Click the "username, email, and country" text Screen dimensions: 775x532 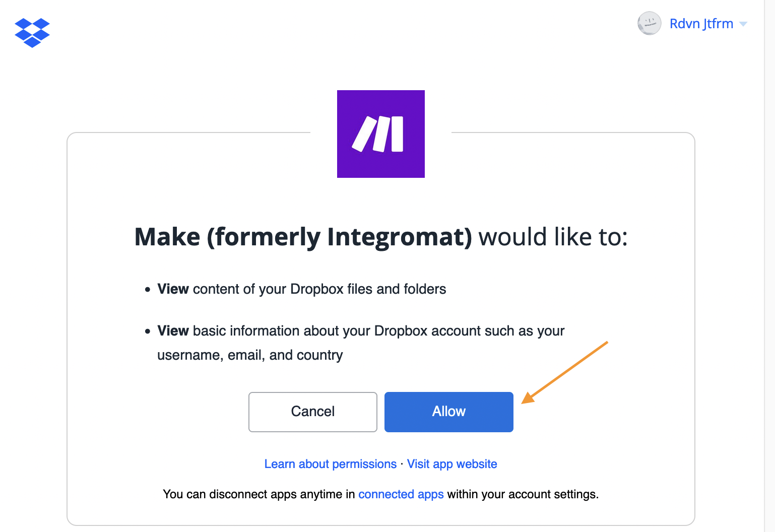point(250,355)
